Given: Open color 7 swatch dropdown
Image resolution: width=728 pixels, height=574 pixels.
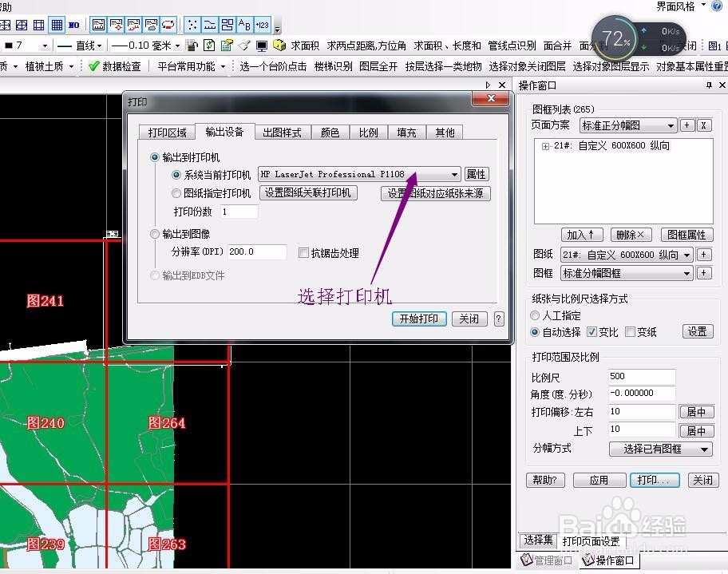Looking at the screenshot, I should point(45,46).
